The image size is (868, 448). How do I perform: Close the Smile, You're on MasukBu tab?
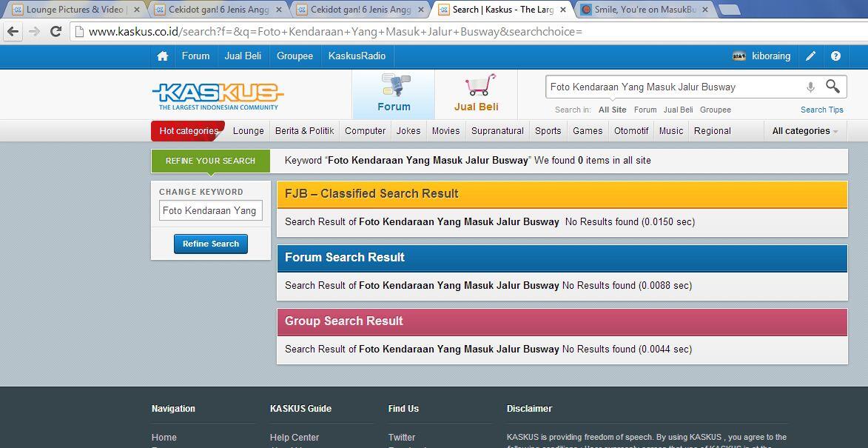click(704, 10)
